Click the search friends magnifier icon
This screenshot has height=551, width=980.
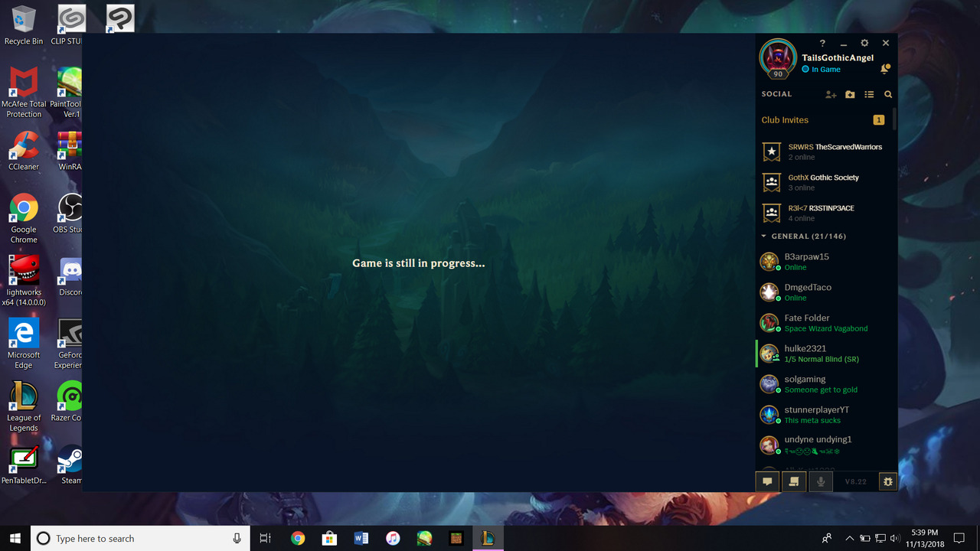[x=888, y=94]
